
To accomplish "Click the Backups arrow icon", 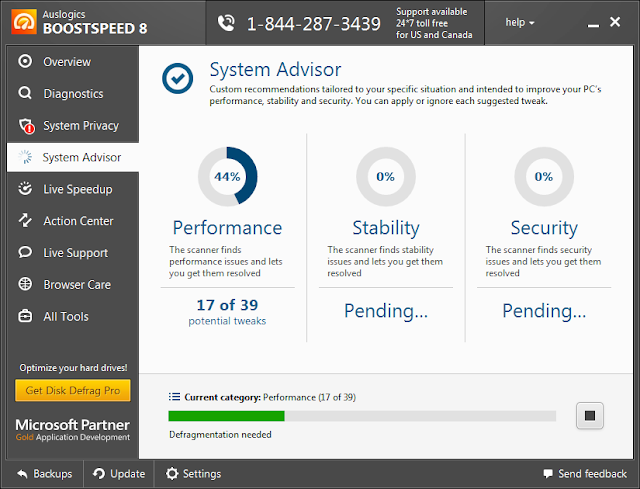I will [22, 474].
